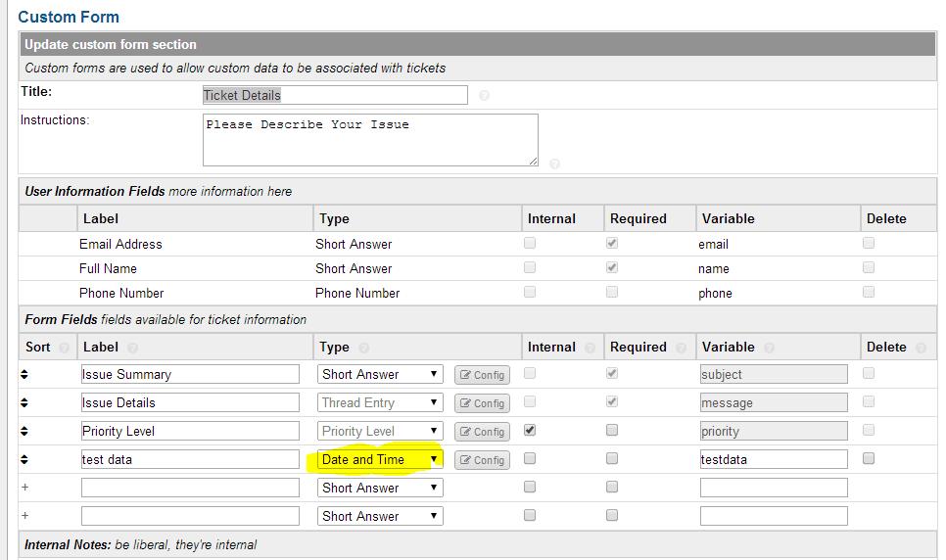Toggle Internal checkbox in first empty row

(530, 487)
